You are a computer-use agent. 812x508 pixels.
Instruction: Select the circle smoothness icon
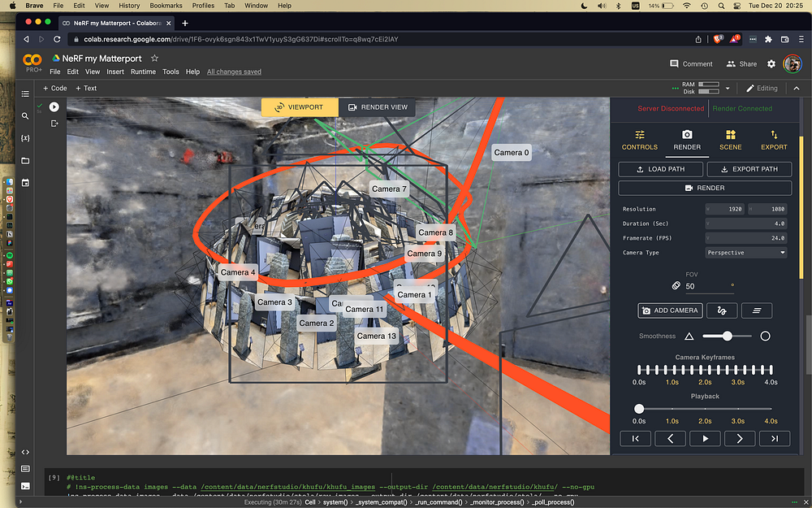coord(765,336)
